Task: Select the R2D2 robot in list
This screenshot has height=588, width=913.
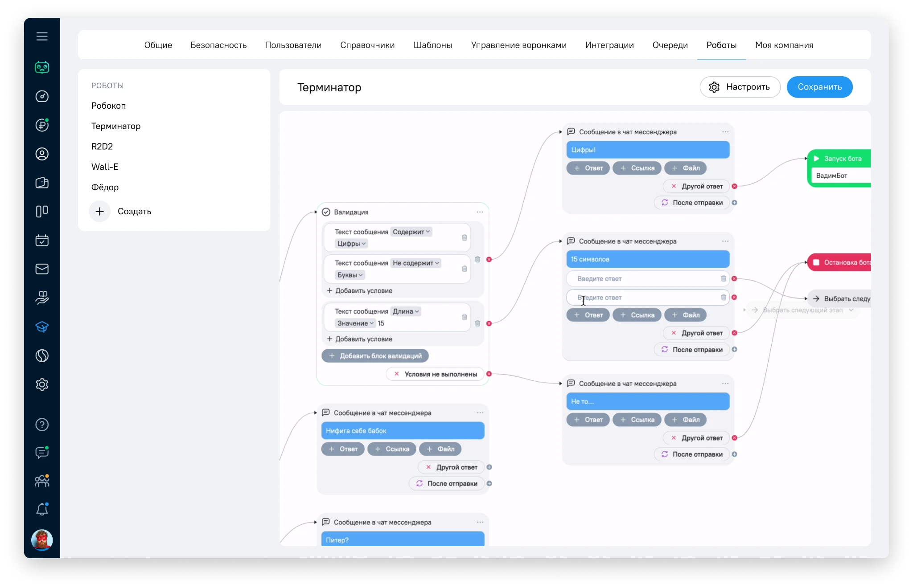Action: (102, 147)
